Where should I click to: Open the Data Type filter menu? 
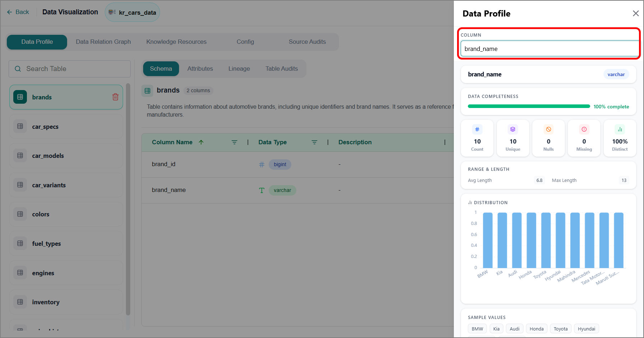pyautogui.click(x=314, y=142)
